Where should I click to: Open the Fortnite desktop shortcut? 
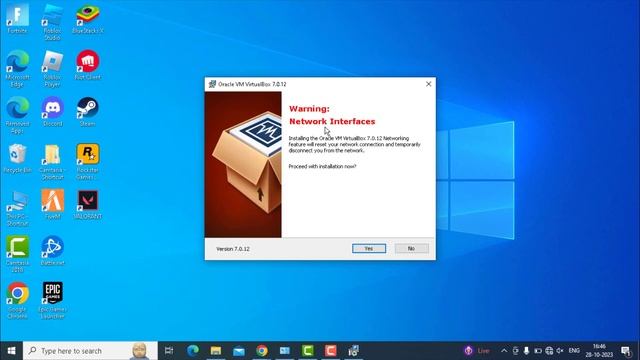pos(17,18)
